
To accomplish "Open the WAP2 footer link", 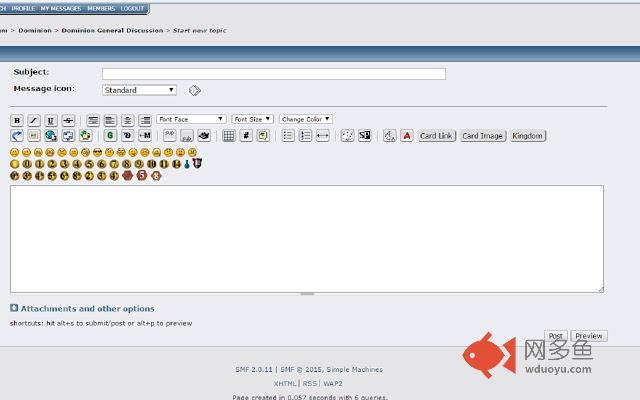I will pos(333,384).
